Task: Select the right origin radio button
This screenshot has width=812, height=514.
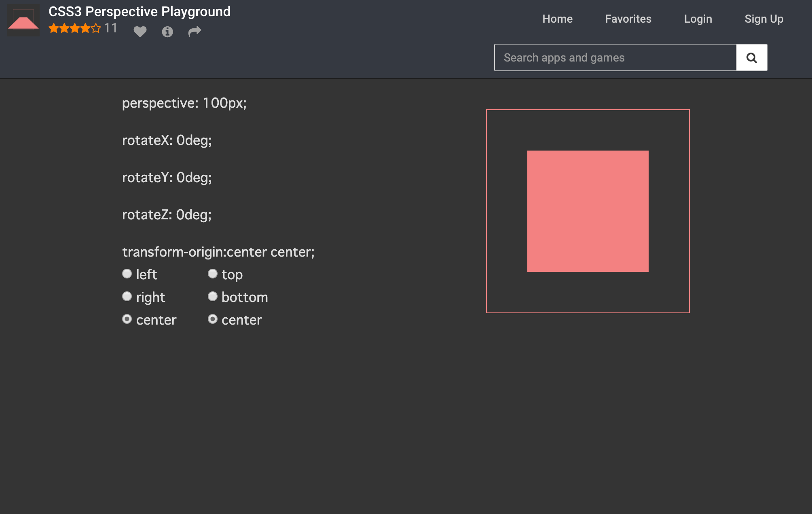Action: (127, 297)
